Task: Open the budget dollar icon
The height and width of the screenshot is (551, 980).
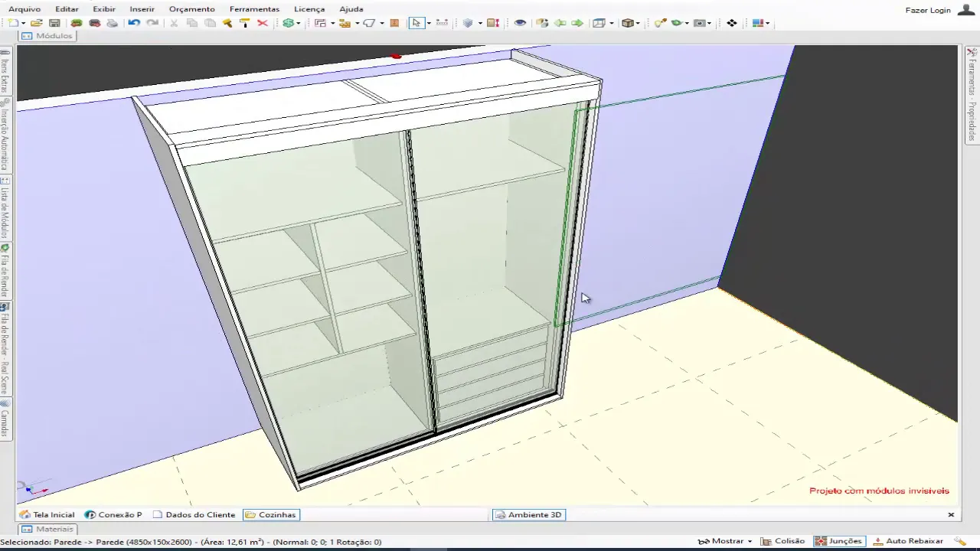Action: coord(288,23)
